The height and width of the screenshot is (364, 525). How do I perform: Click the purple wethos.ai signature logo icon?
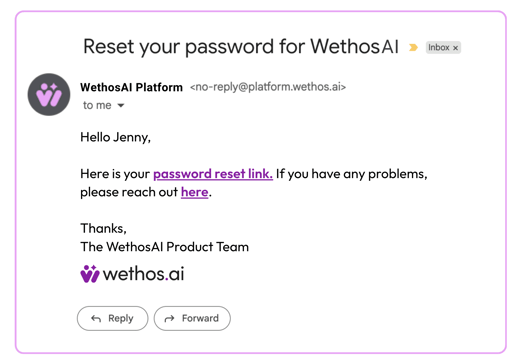90,274
